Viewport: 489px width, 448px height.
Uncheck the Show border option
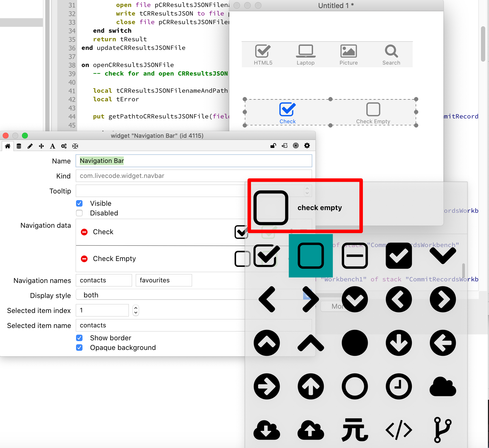tap(79, 338)
